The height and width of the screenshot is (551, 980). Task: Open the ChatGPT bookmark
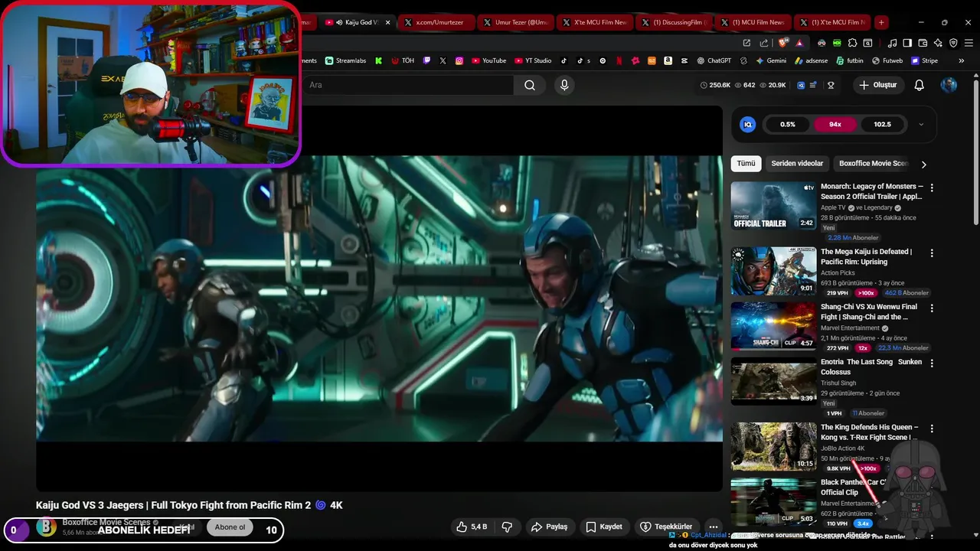[x=714, y=60]
